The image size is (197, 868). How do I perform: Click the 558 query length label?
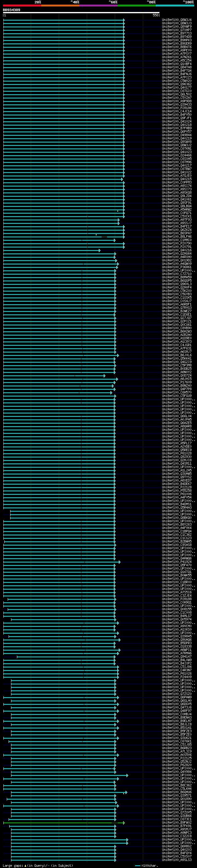[155, 15]
